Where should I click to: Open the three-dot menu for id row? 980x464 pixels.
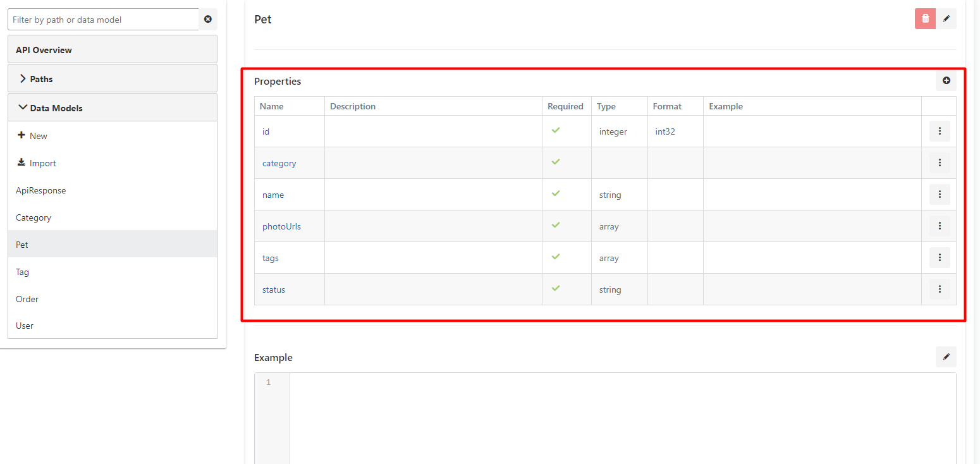[x=940, y=131]
